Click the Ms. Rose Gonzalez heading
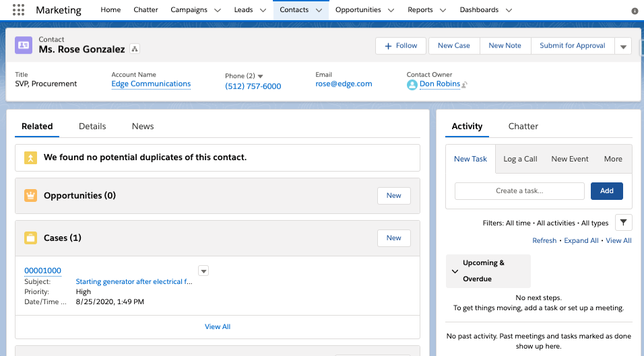644x356 pixels. [82, 49]
